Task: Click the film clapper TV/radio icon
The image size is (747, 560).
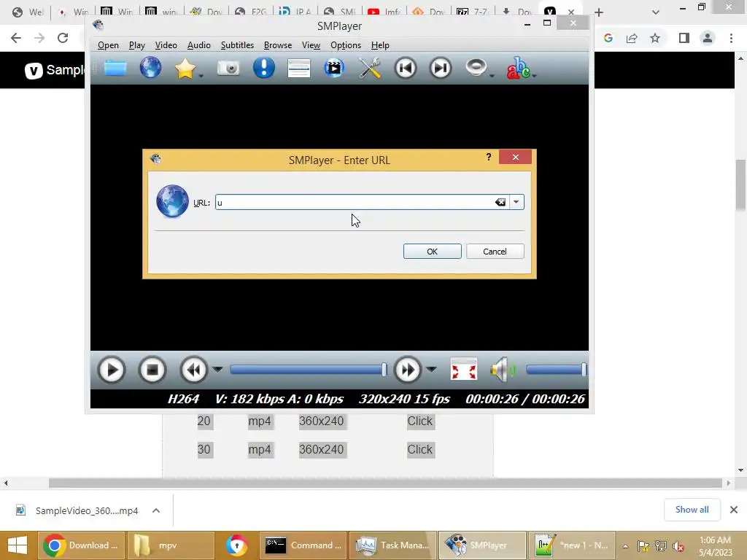Action: coord(334,68)
